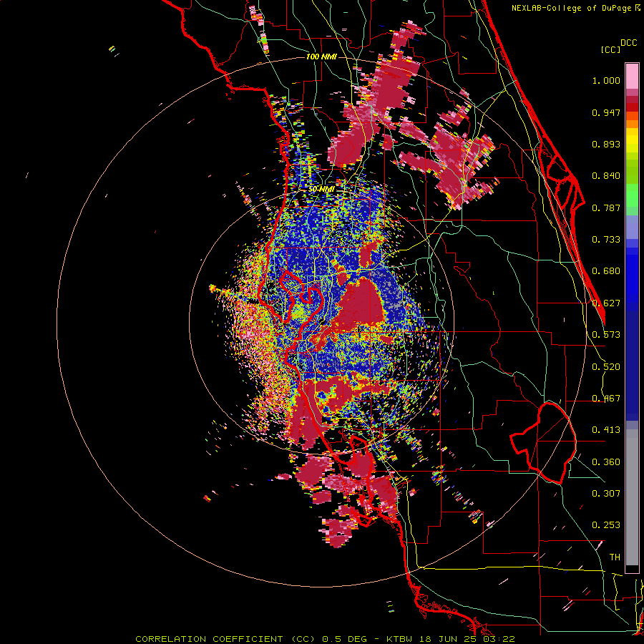Select the 1.000 scale value
Image resolution: width=644 pixels, height=644 pixels.
tap(606, 80)
